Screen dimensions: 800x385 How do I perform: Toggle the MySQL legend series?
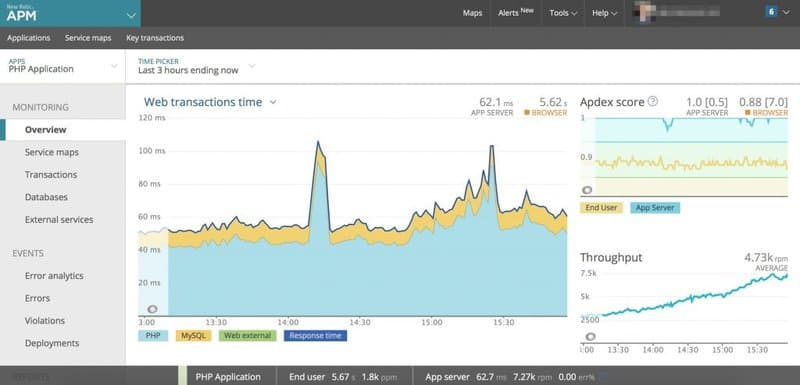[x=193, y=336]
